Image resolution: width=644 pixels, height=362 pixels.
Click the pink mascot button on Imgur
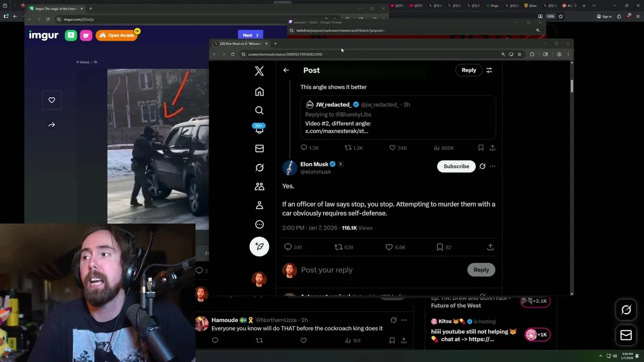point(86,35)
